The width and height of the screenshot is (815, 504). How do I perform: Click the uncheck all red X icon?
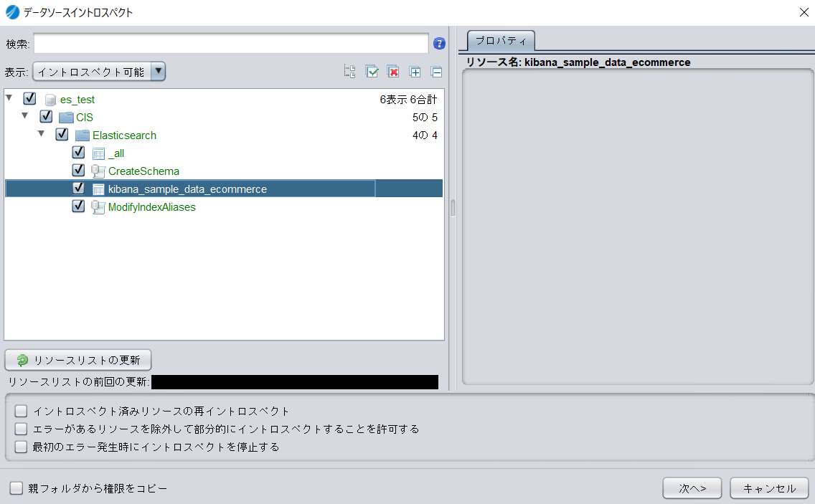393,72
